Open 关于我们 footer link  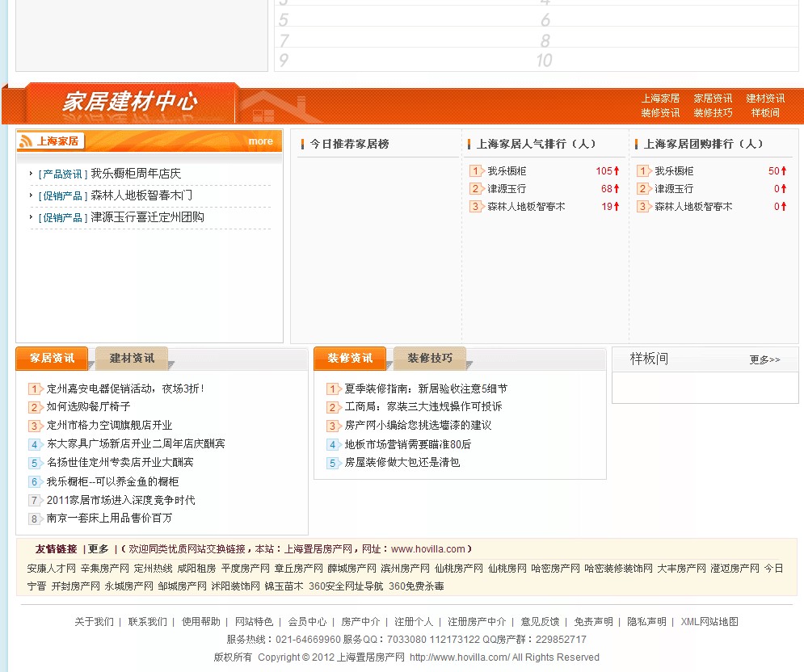click(x=94, y=622)
